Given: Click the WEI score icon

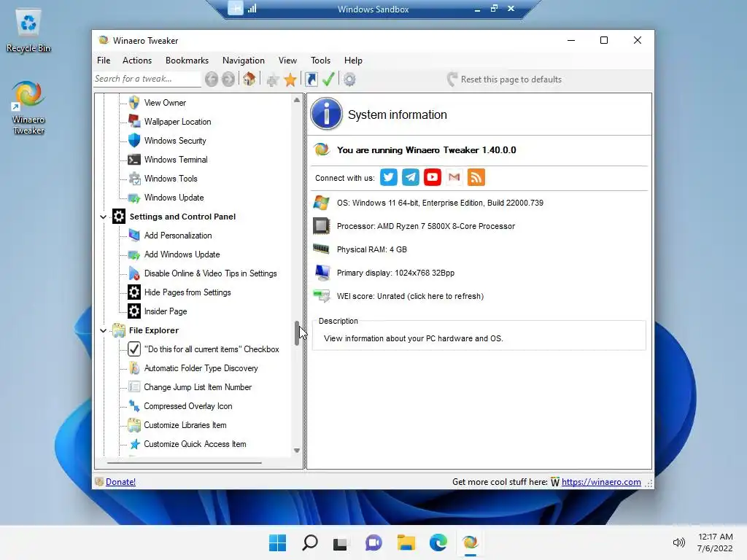Looking at the screenshot, I should click(x=322, y=296).
